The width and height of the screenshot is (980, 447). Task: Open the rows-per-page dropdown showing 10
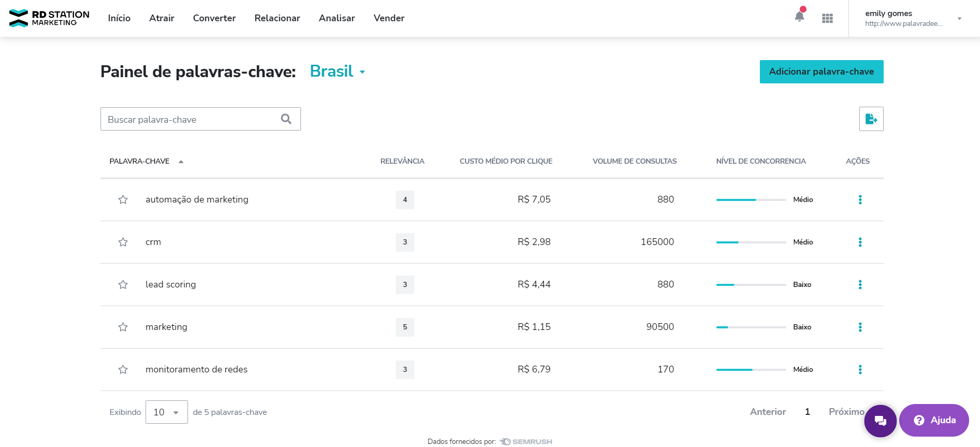pyautogui.click(x=166, y=412)
